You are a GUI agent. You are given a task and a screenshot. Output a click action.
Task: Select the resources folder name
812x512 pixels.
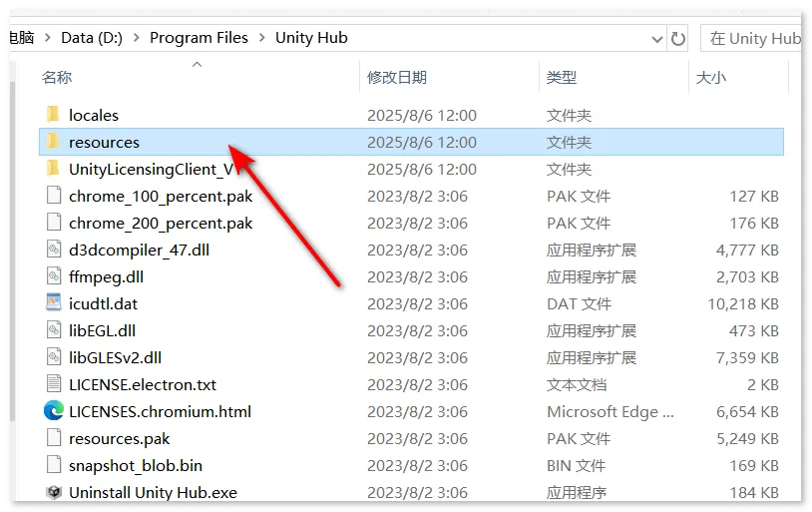[x=104, y=142]
